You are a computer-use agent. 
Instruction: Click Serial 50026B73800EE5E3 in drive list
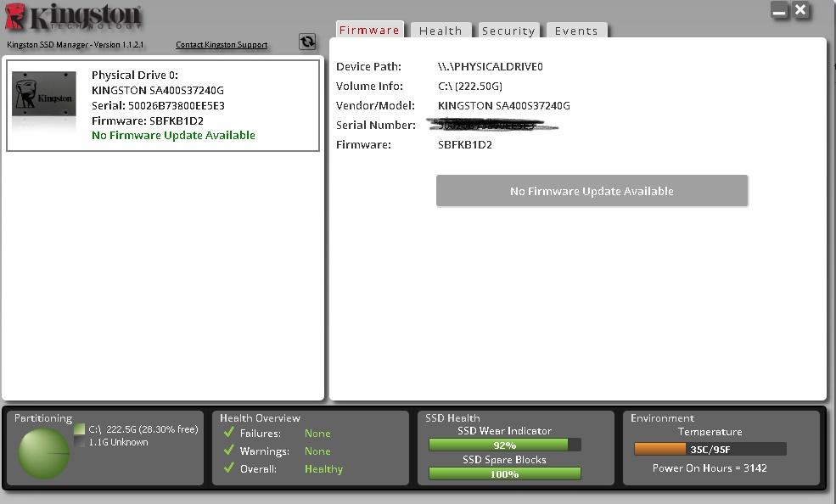(158, 105)
